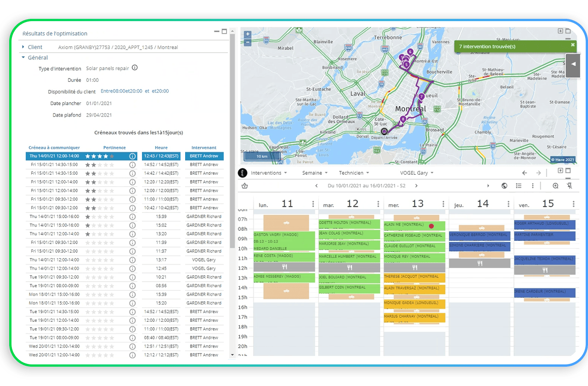Sort by Intervenant column header

coord(204,148)
